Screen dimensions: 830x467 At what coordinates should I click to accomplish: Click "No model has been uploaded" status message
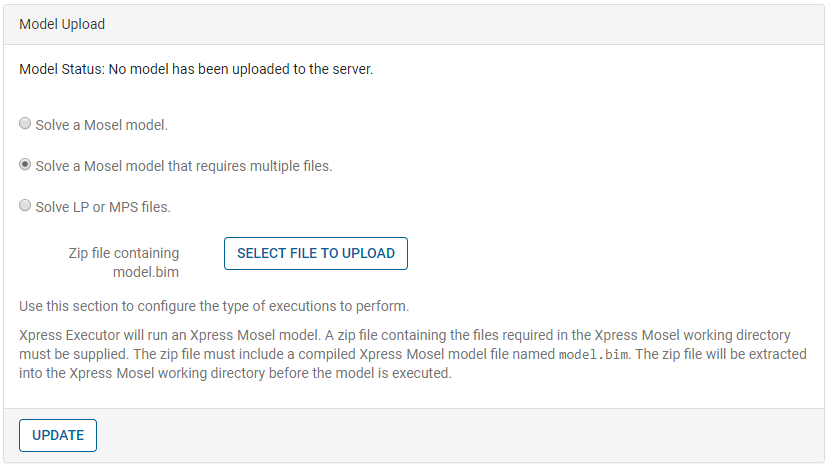pos(240,70)
